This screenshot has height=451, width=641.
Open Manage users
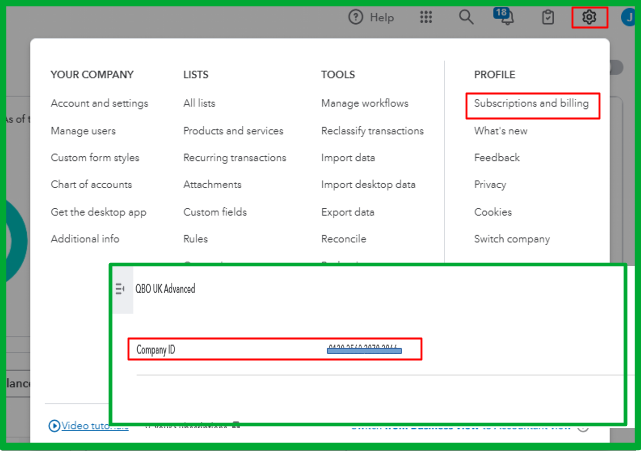(x=83, y=131)
